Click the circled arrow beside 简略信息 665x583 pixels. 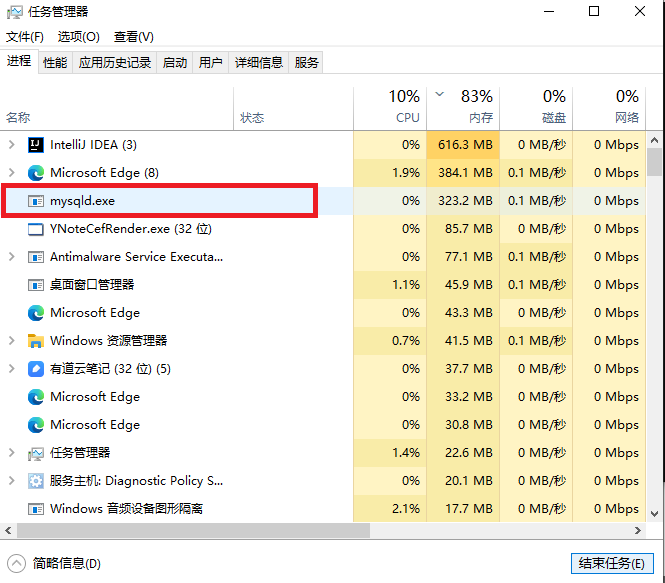[x=16, y=563]
